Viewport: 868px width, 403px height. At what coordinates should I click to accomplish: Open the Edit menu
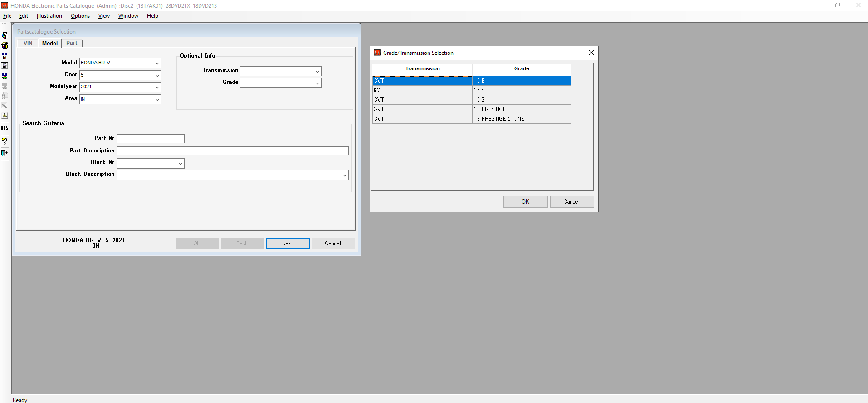point(24,16)
